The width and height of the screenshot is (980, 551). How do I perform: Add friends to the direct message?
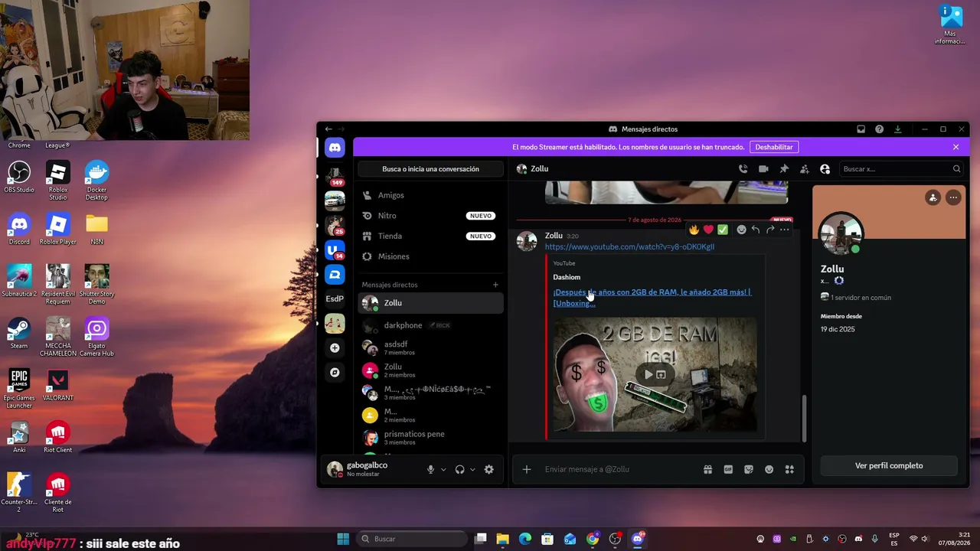tap(805, 169)
